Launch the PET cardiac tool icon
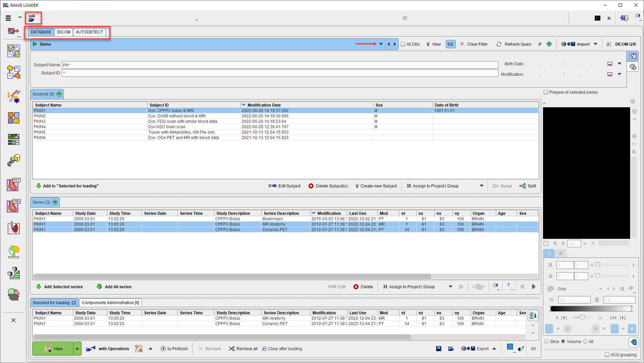The width and height of the screenshot is (644, 363). (14, 184)
